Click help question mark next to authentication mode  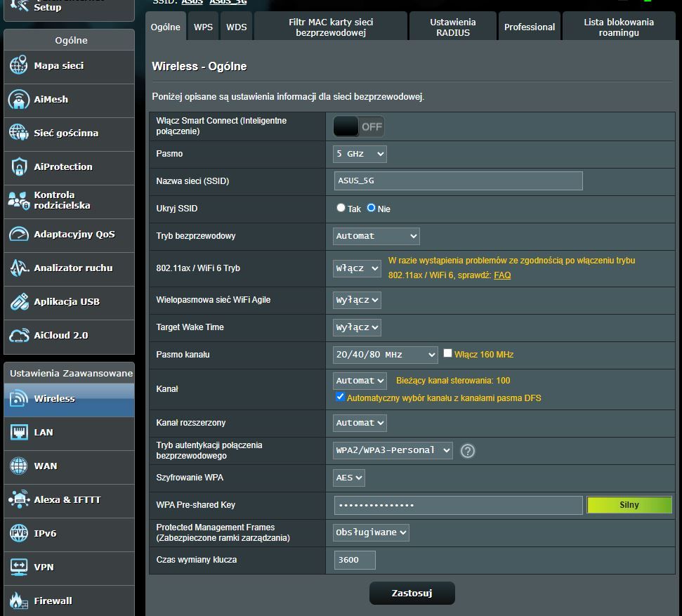pyautogui.click(x=468, y=451)
